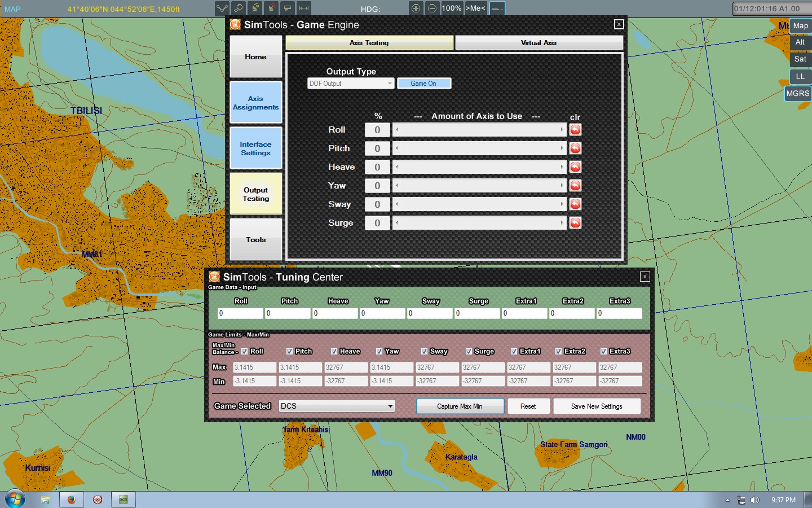Toggle the Extra3 Max/Min Balance checkbox
This screenshot has height=508, width=812.
coord(603,352)
